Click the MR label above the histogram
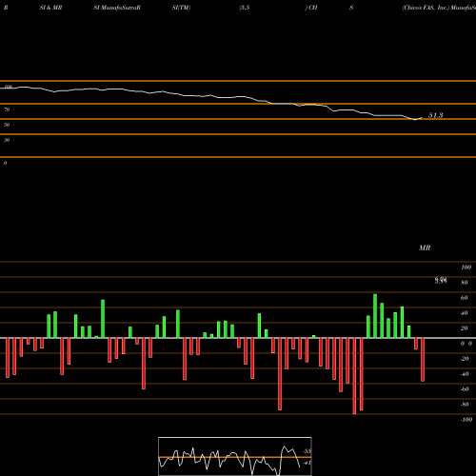This screenshot has width=476, height=476. 425,248
